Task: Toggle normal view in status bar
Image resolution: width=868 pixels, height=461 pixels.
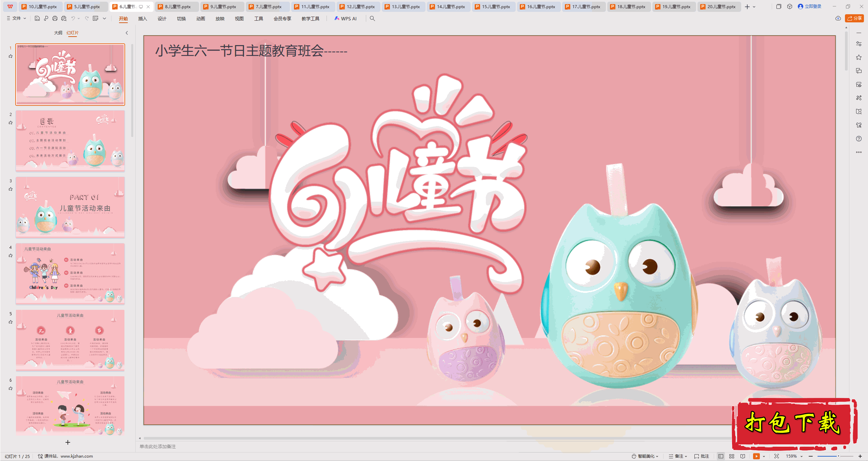Action: 721,456
